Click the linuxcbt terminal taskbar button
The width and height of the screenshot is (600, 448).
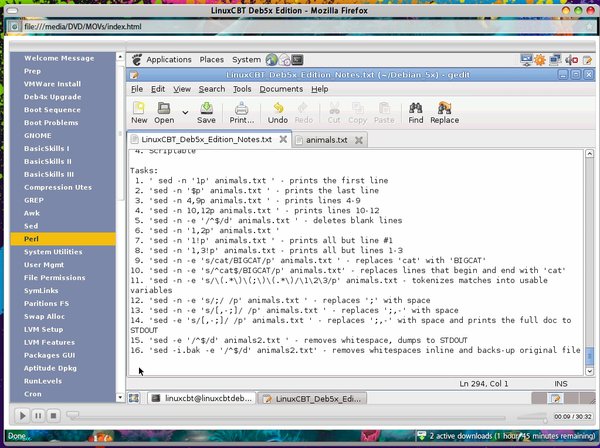click(201, 398)
